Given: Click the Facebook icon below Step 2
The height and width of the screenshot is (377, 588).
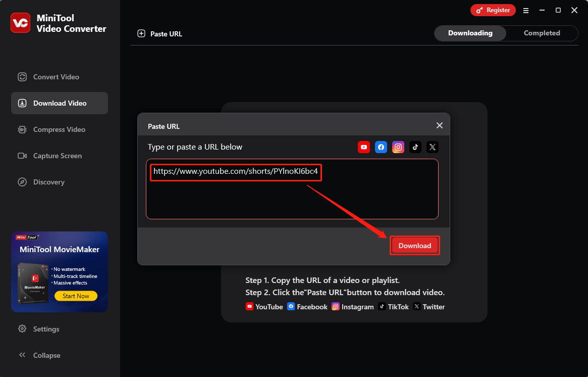Looking at the screenshot, I should click(x=291, y=306).
